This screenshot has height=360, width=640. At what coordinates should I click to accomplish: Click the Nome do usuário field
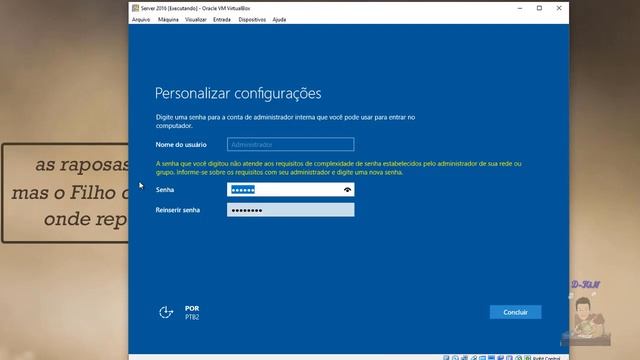291,144
